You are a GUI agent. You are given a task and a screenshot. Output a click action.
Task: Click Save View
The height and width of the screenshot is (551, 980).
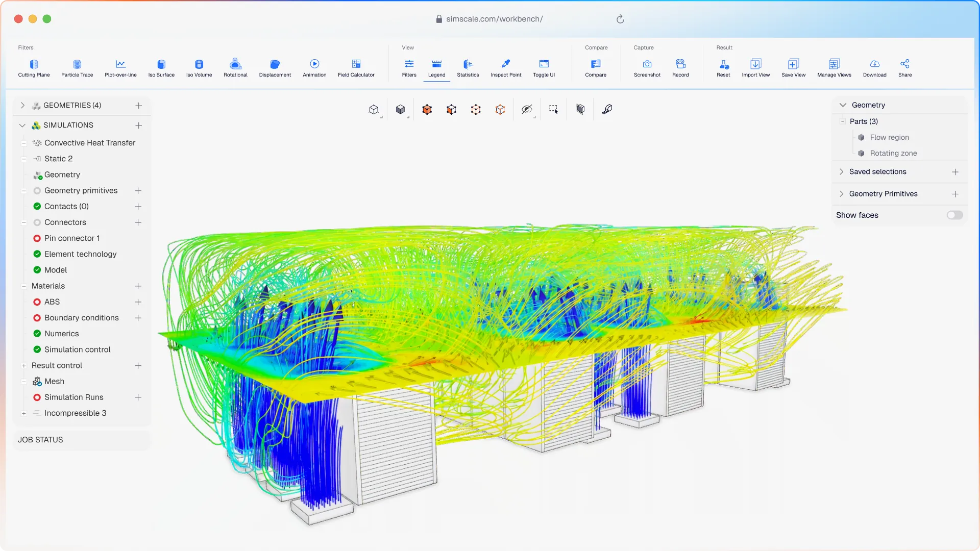[x=793, y=68]
